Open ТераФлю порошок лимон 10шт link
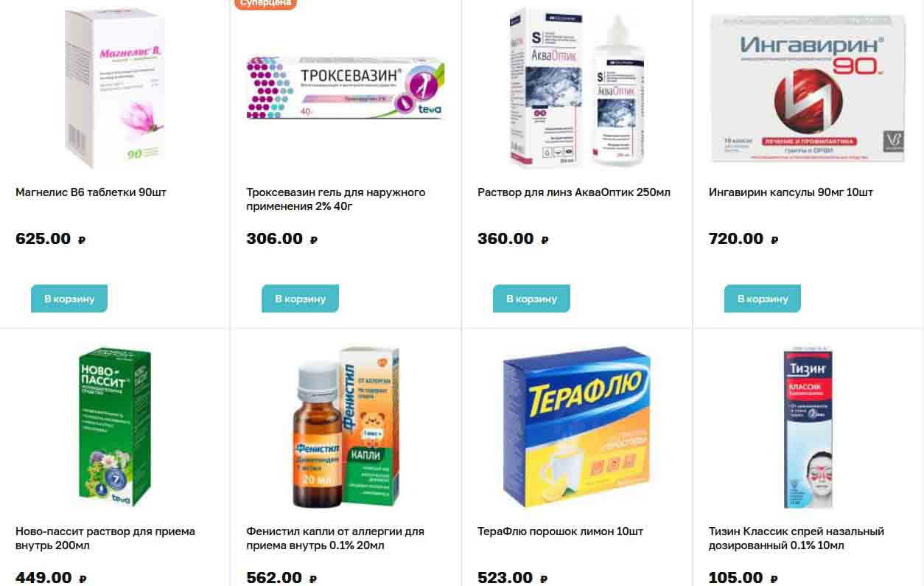924x586 pixels. (560, 531)
